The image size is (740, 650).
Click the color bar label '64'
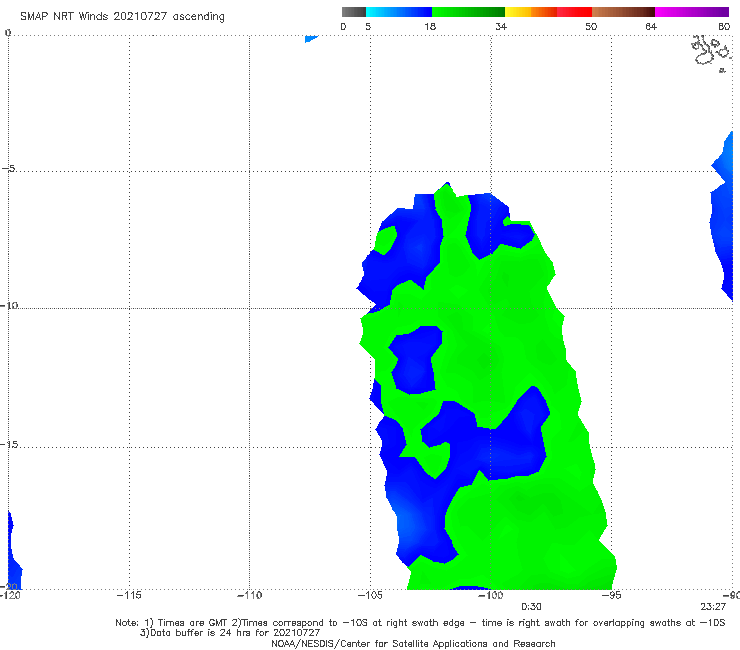[651, 26]
